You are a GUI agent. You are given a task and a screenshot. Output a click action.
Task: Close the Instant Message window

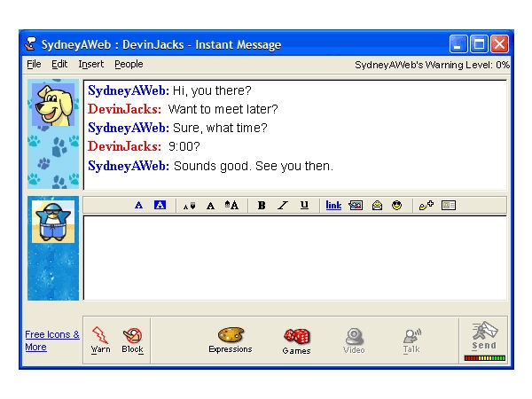[499, 44]
